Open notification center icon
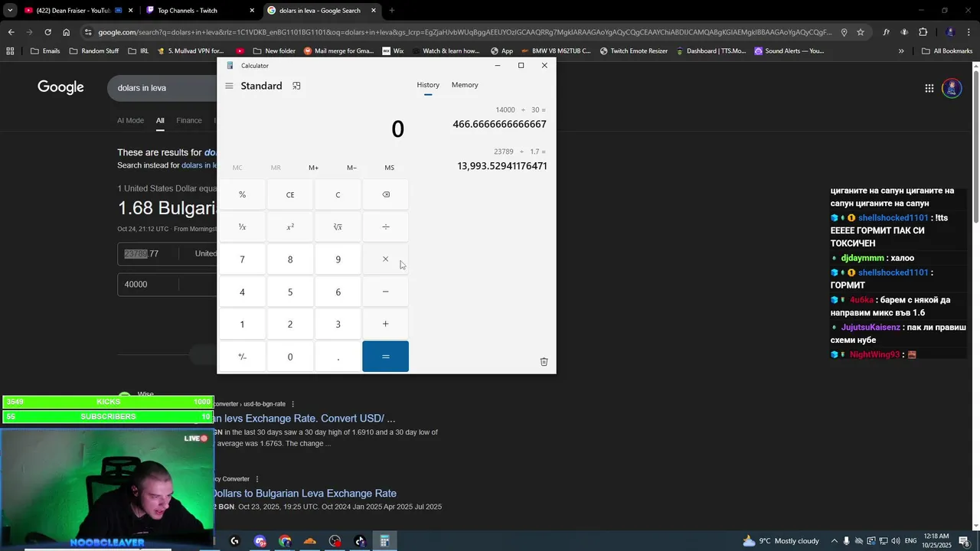The width and height of the screenshot is (980, 551). click(x=965, y=541)
